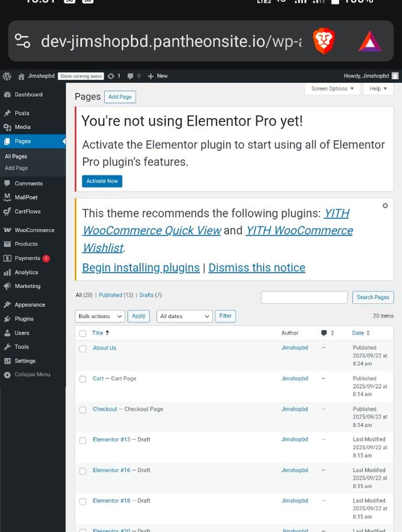Check the select-all checkbox in table header
This screenshot has width=402, height=532.
pyautogui.click(x=83, y=333)
